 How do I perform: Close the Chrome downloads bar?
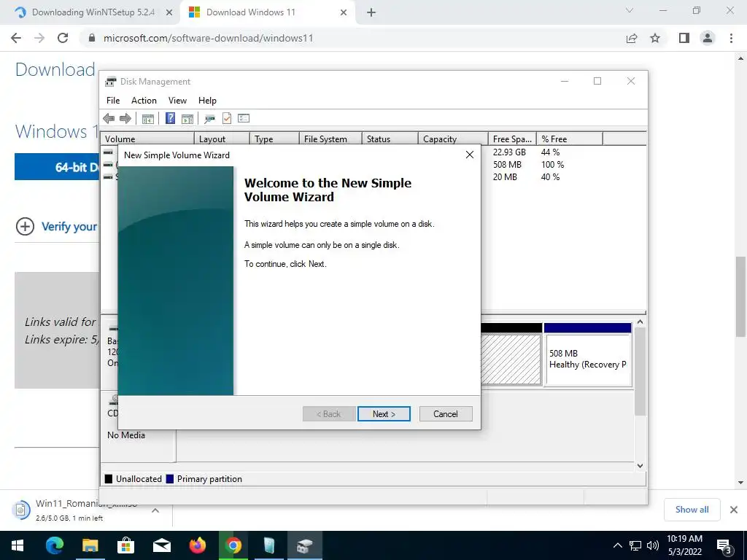(x=734, y=510)
